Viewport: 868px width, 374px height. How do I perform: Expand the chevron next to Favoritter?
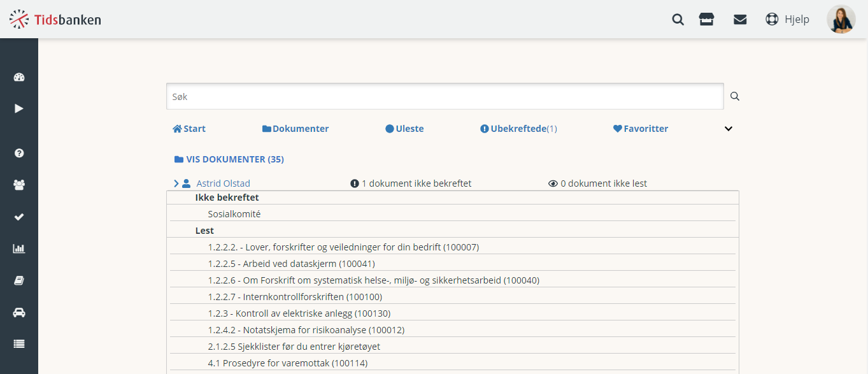729,129
